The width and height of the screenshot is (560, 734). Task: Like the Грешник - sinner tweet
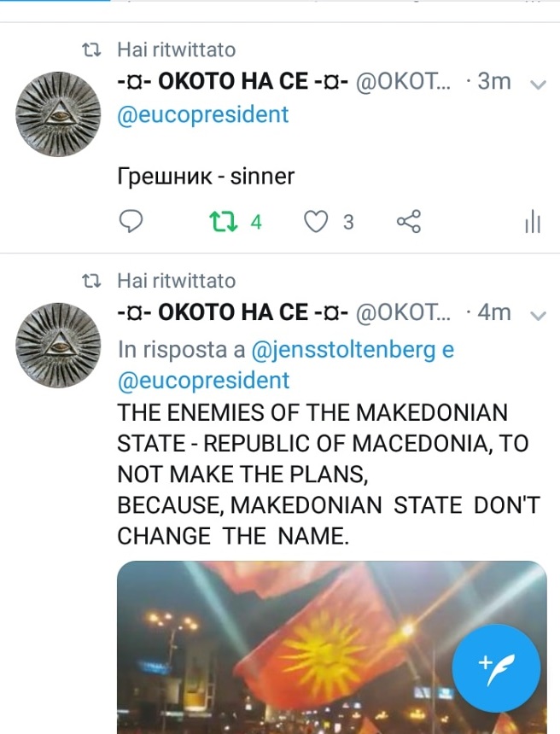pos(316,221)
